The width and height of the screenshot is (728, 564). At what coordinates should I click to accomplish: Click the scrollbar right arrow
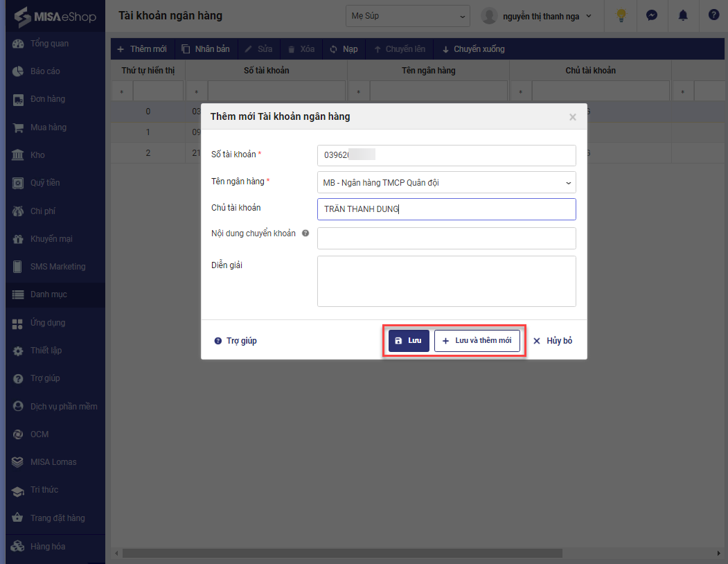tap(719, 554)
